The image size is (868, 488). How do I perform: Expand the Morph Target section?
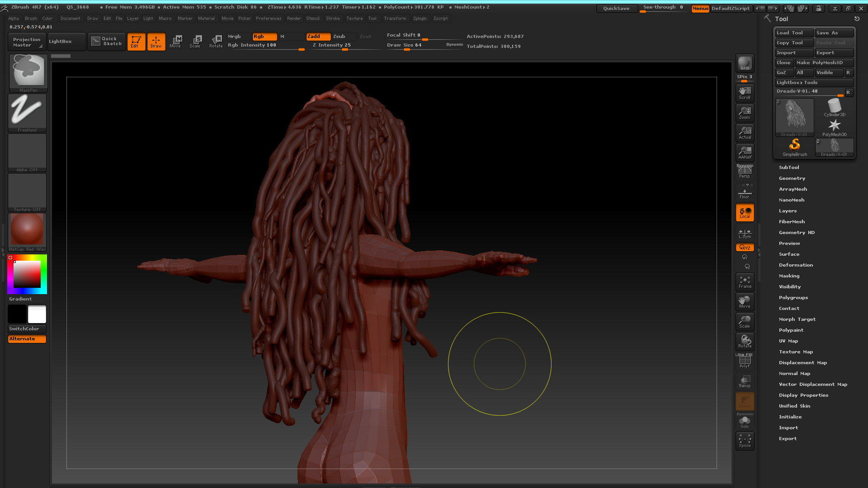click(797, 319)
